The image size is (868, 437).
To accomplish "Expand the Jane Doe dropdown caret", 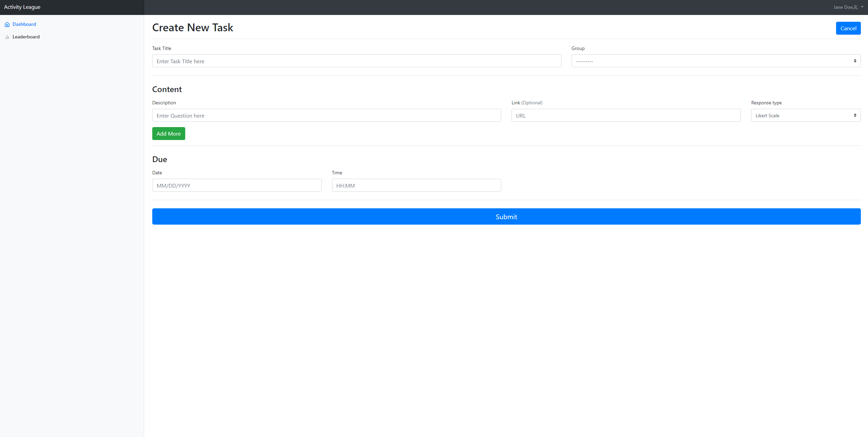I will (862, 7).
